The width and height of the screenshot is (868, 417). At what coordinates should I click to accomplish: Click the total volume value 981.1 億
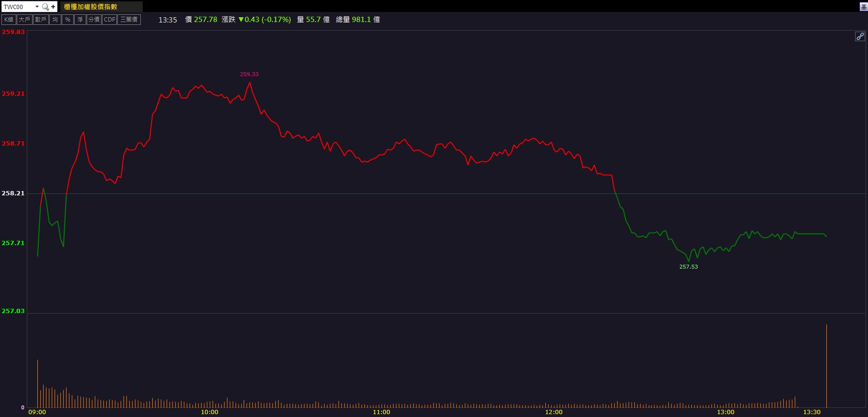click(366, 20)
